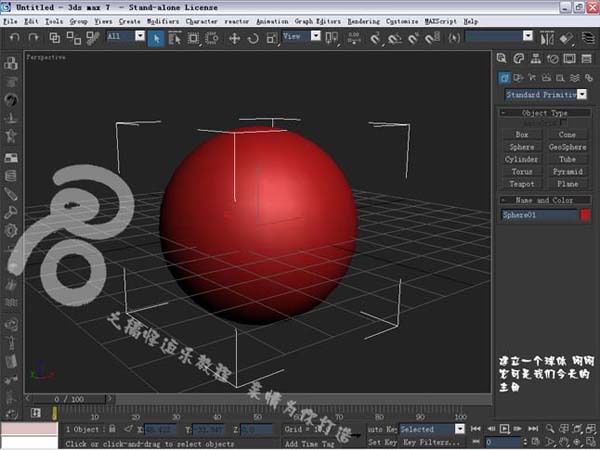Click the Torus primitive button
Screen dimensions: 600x450
pyautogui.click(x=522, y=172)
